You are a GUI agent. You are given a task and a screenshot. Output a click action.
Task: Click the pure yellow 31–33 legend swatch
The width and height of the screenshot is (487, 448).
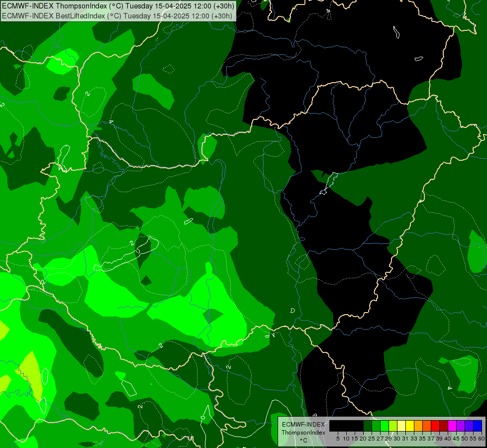410,426
